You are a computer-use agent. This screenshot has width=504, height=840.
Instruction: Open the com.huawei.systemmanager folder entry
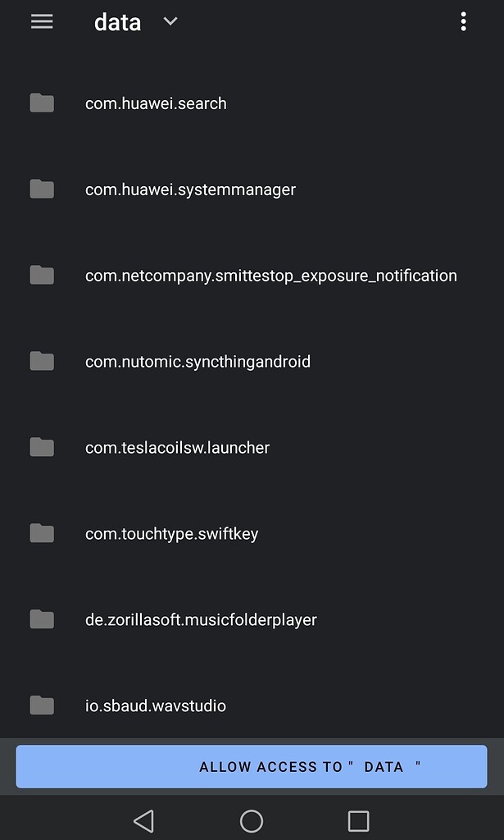[190, 189]
